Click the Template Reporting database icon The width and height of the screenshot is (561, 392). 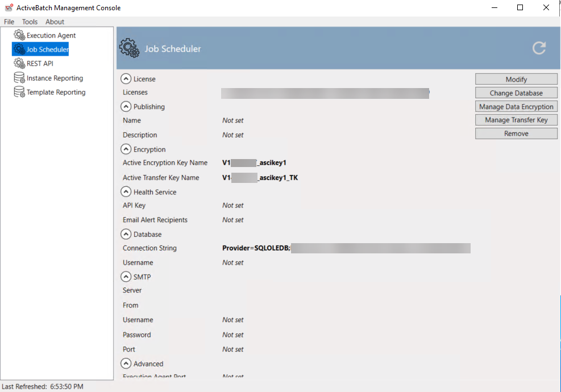19,92
